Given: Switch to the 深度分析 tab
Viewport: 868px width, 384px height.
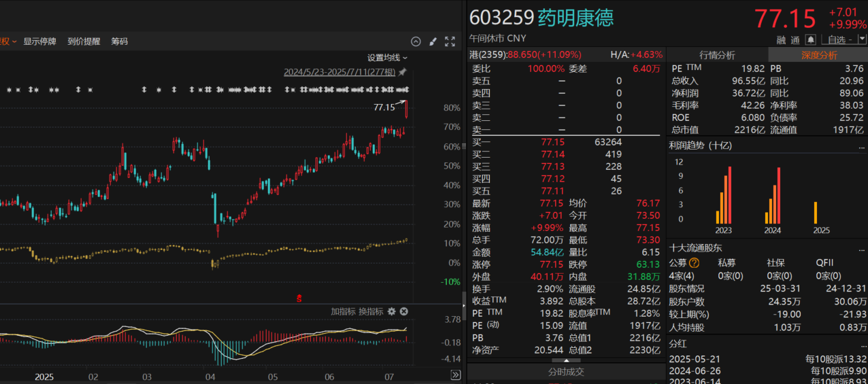Looking at the screenshot, I should [x=818, y=55].
